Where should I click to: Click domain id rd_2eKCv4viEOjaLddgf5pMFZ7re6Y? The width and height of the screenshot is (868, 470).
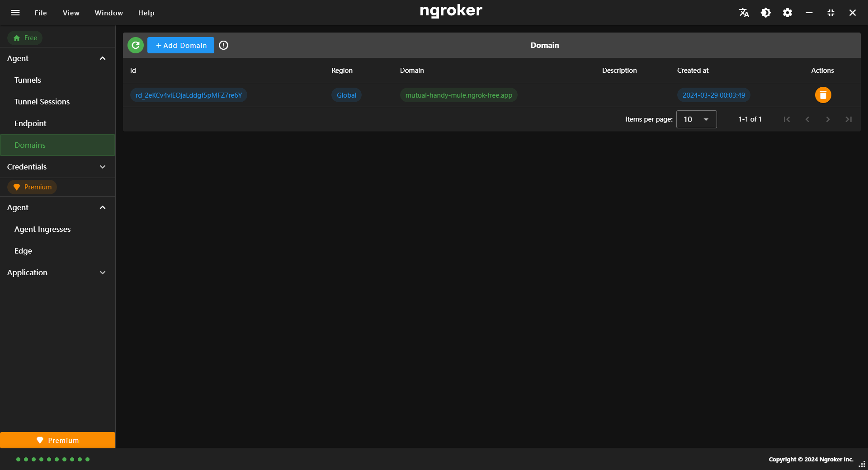(x=189, y=95)
